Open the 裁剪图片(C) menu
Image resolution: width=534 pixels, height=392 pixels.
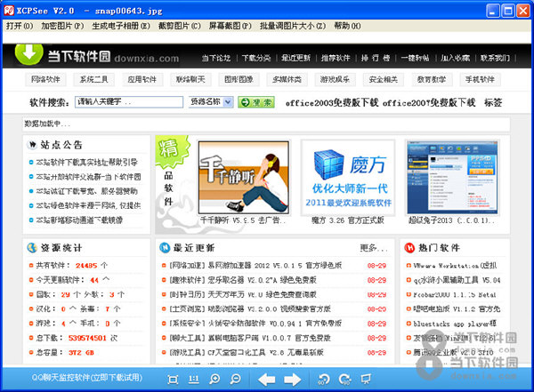pyautogui.click(x=180, y=26)
